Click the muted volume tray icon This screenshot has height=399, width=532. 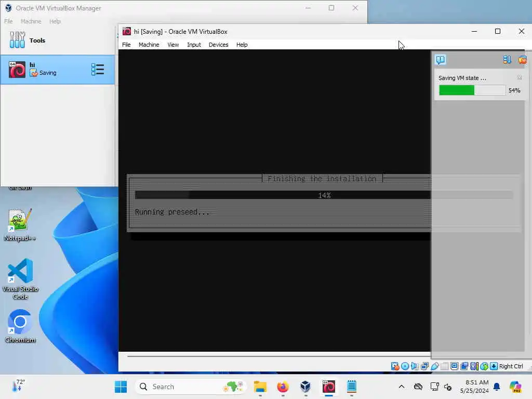coord(448,387)
